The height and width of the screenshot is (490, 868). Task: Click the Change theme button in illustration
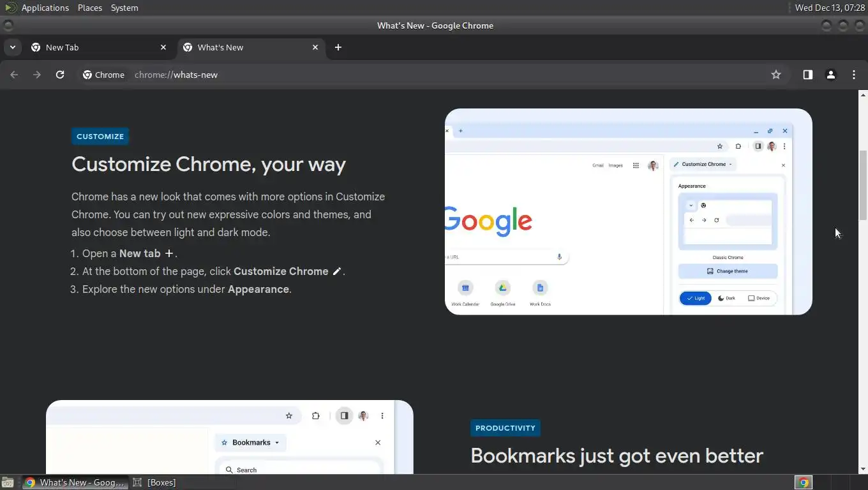click(728, 271)
